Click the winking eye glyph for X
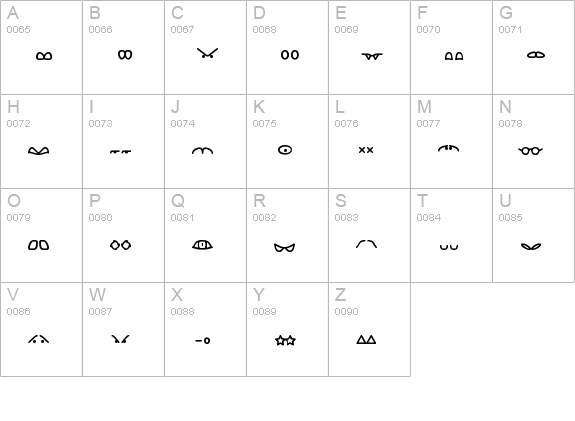Screen dimensions: 575x421 point(202,341)
